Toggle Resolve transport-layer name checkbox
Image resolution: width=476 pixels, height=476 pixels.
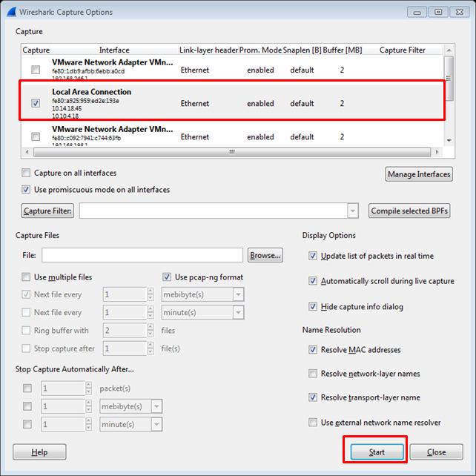313,397
